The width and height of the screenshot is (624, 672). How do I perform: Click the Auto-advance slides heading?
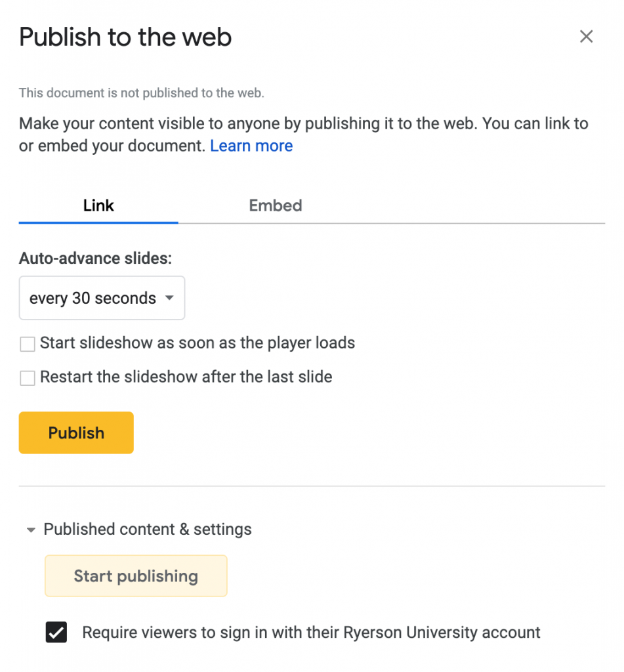tap(95, 259)
